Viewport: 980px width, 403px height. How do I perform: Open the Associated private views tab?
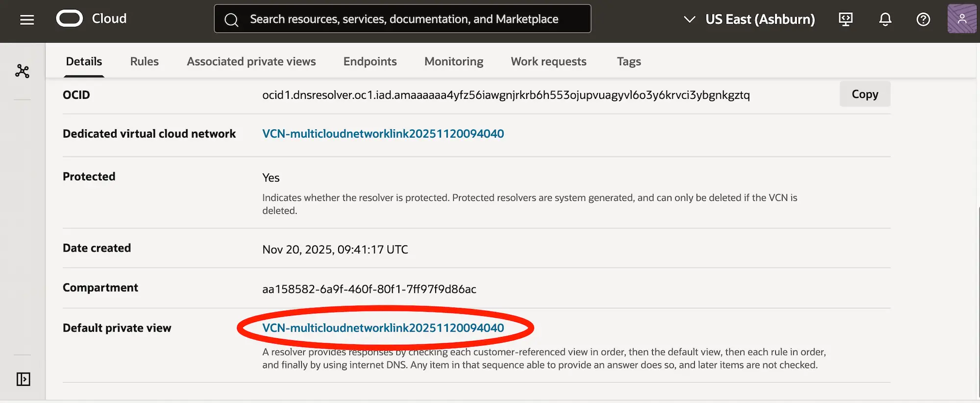point(251,62)
